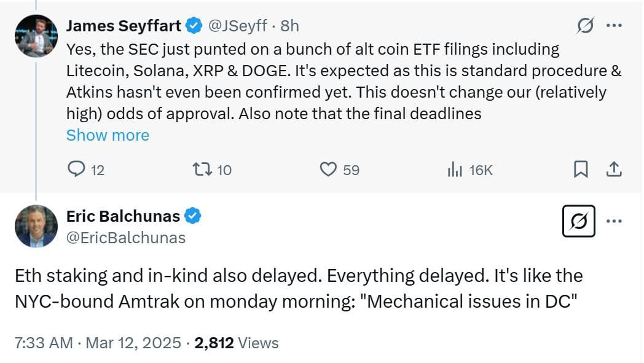
Task: Open the view analytics icon showing 16K
Action: click(454, 170)
